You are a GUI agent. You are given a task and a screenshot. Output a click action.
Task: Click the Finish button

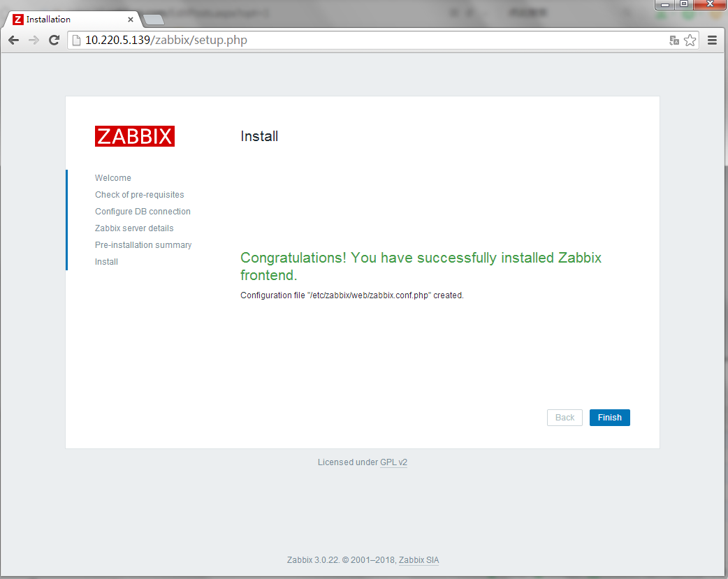(610, 418)
